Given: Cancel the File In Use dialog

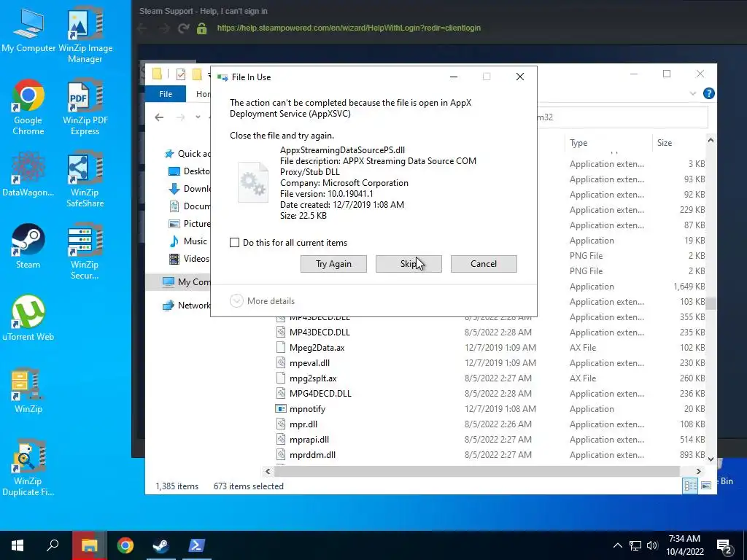Looking at the screenshot, I should click(x=484, y=264).
